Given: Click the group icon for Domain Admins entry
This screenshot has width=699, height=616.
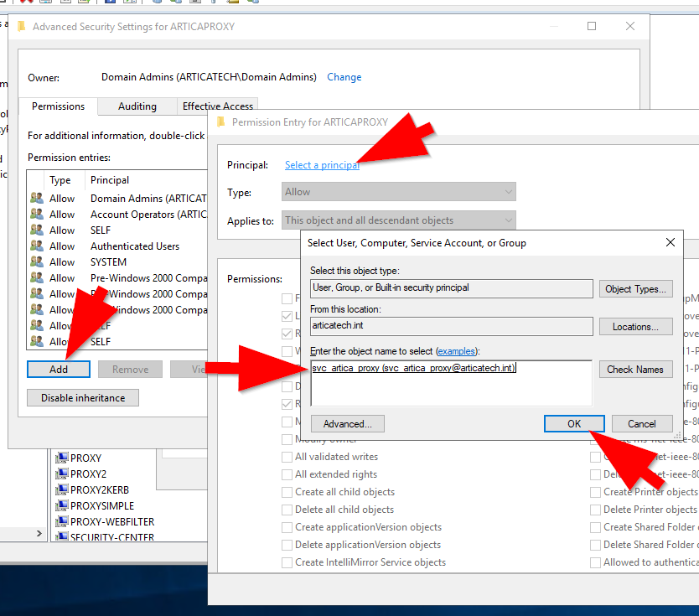Looking at the screenshot, I should pos(36,199).
